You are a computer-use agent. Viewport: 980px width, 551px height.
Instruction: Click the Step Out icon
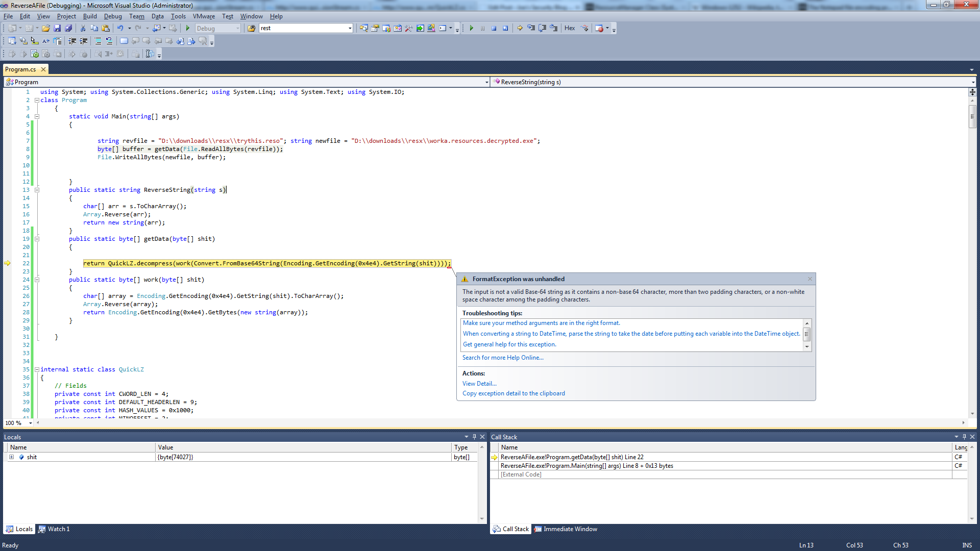tap(553, 28)
